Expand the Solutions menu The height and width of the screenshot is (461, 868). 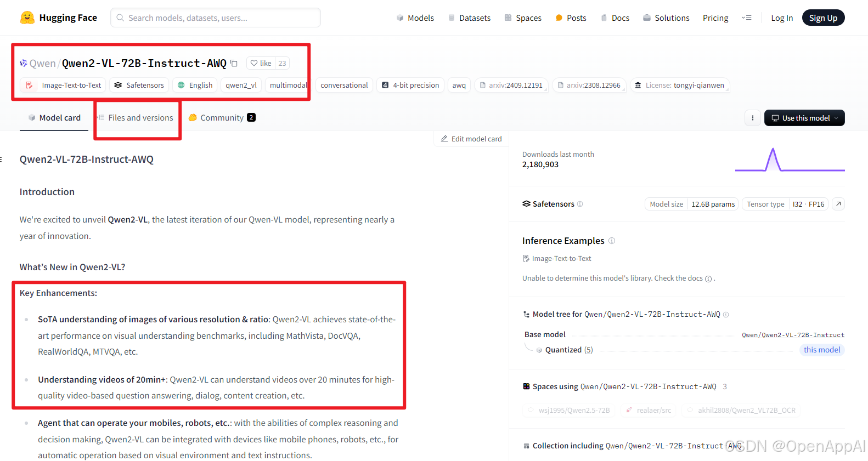666,18
